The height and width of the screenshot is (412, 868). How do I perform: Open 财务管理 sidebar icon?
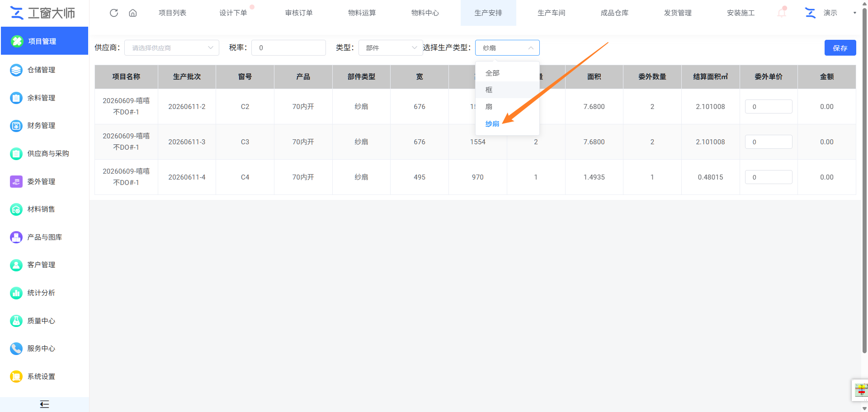click(x=16, y=126)
